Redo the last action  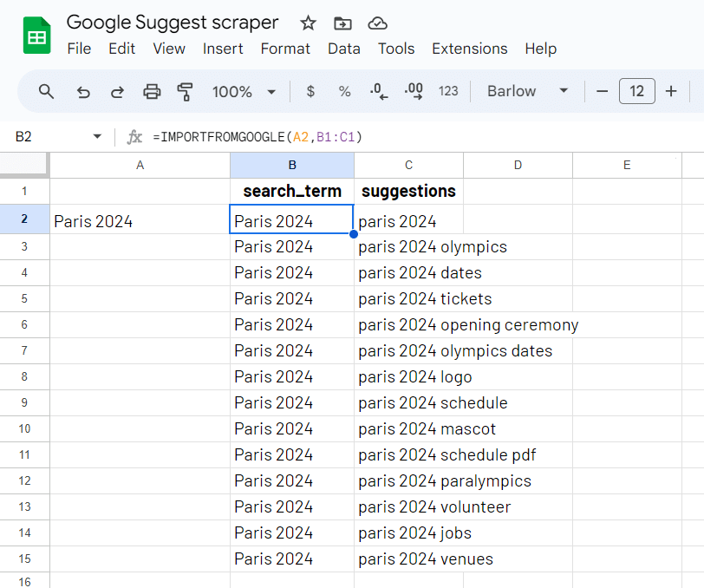[x=117, y=91]
